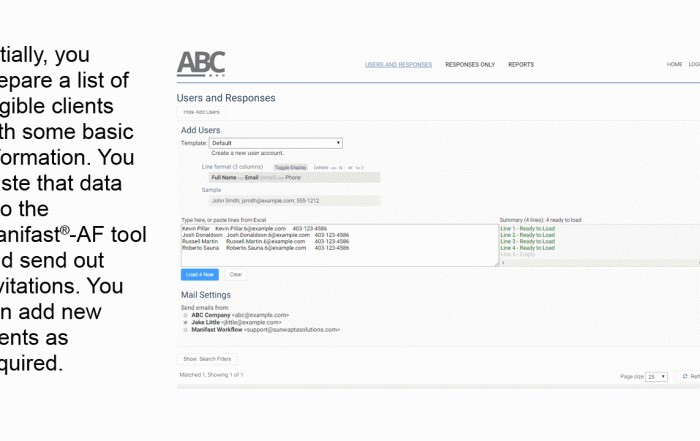Choose Manifast Workflow as email sender
The height and width of the screenshot is (441, 700).
point(186,329)
